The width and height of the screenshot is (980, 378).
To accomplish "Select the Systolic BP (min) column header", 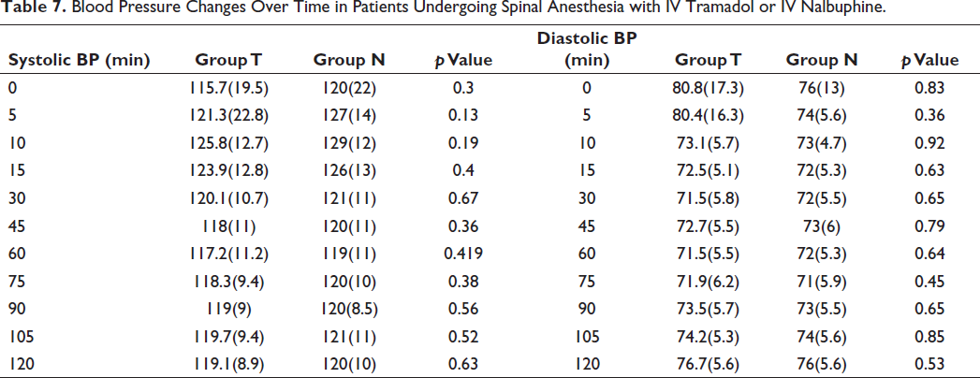I will tap(78, 60).
